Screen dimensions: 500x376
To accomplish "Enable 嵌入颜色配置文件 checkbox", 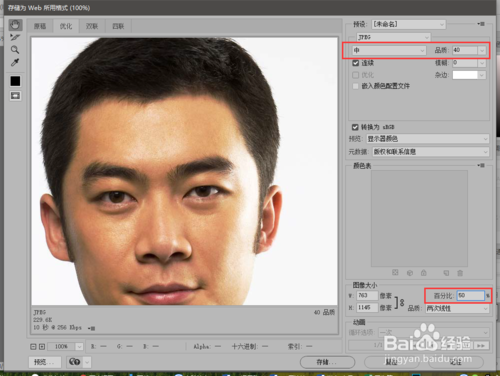I will click(x=356, y=86).
